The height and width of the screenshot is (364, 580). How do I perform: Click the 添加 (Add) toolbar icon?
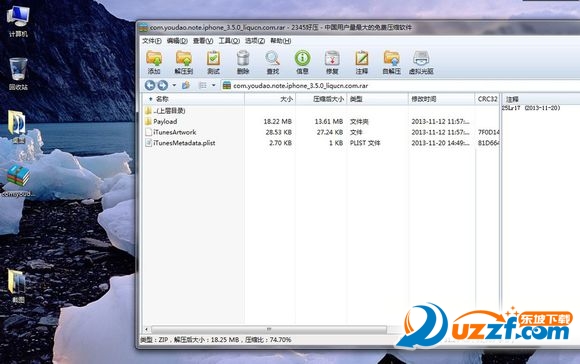pos(154,62)
